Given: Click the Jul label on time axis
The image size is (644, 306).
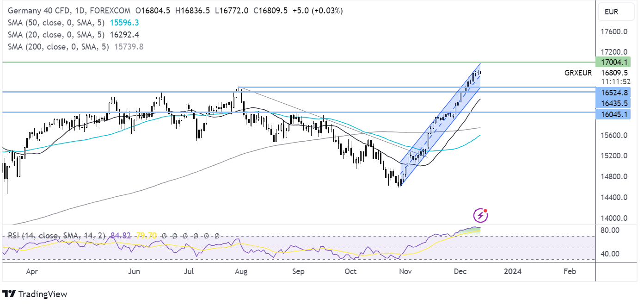Looking at the screenshot, I should (x=188, y=272).
